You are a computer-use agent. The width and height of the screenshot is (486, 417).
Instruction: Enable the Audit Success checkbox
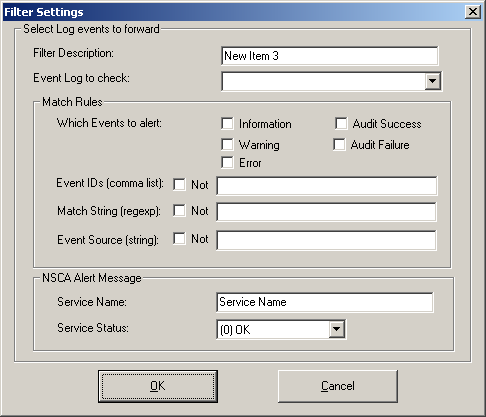[x=341, y=123]
